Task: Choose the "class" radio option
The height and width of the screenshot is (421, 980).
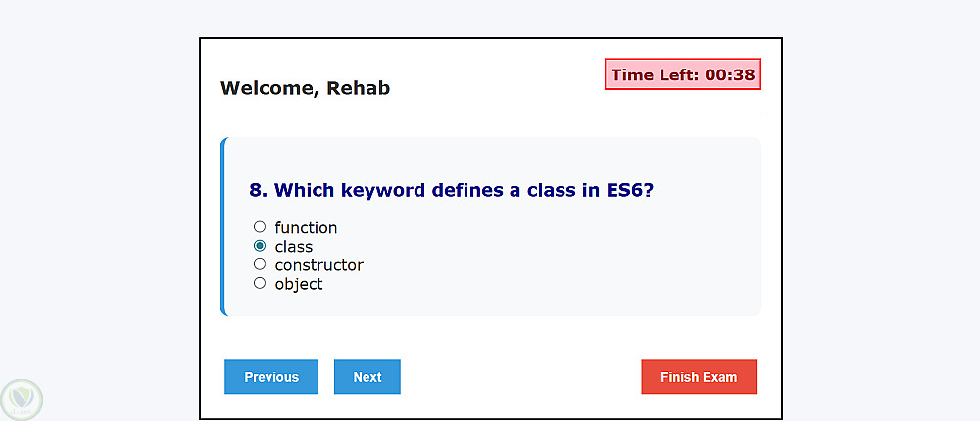Action: 260,246
